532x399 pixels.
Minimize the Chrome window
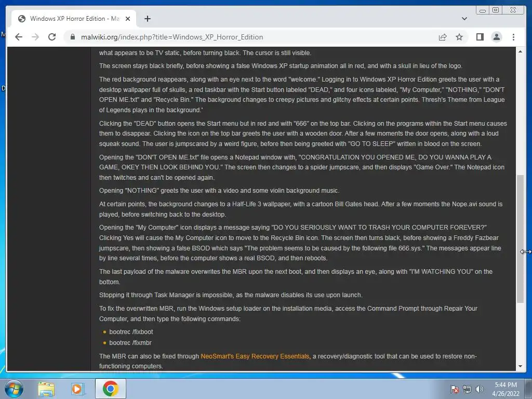point(483,10)
